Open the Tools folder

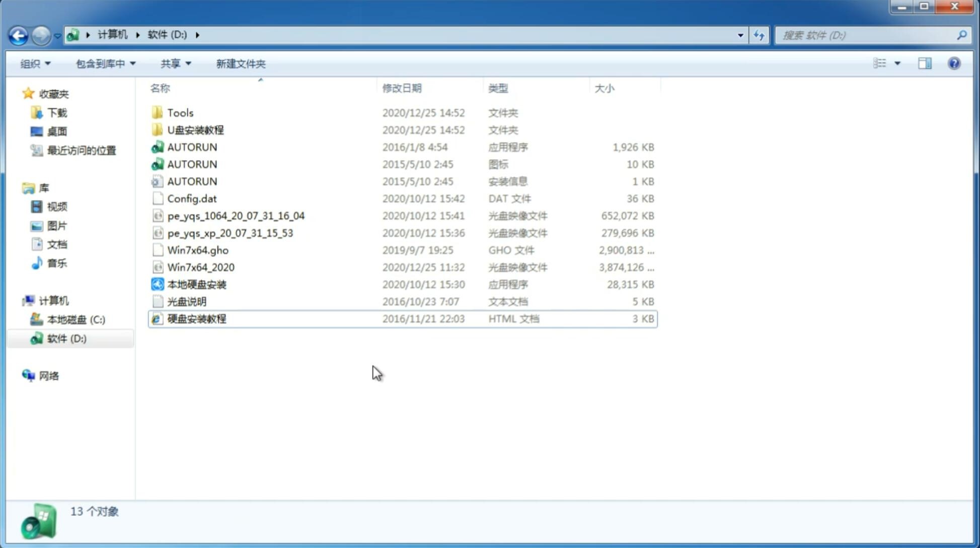(180, 112)
